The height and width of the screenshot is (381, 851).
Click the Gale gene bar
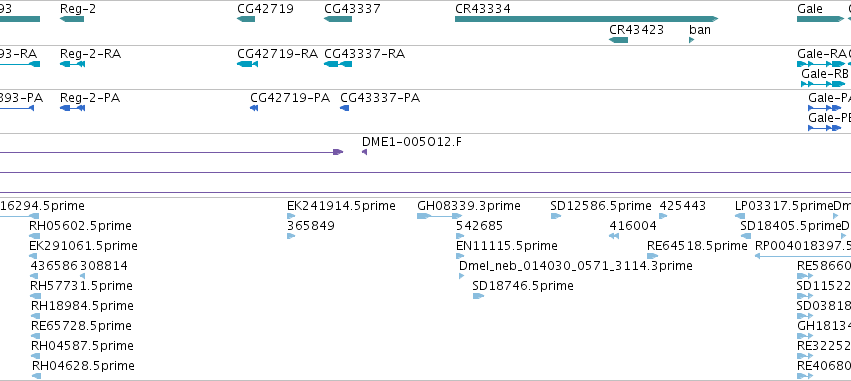(x=820, y=19)
